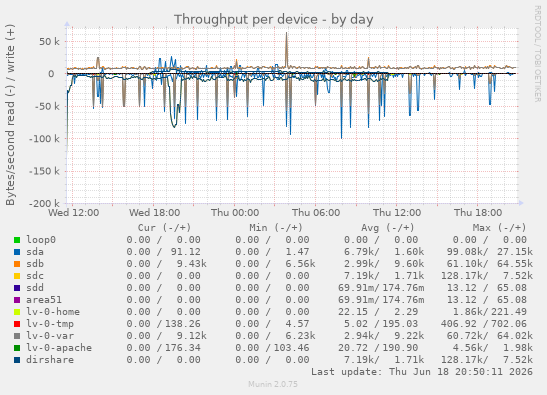Click lv-0-home max write value 221.49
This screenshot has width=547, height=395.
(509, 312)
